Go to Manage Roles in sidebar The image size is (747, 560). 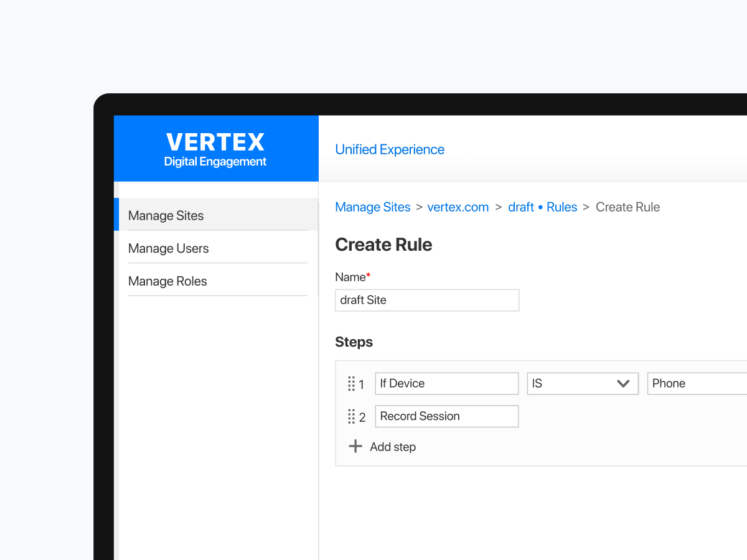(x=167, y=281)
